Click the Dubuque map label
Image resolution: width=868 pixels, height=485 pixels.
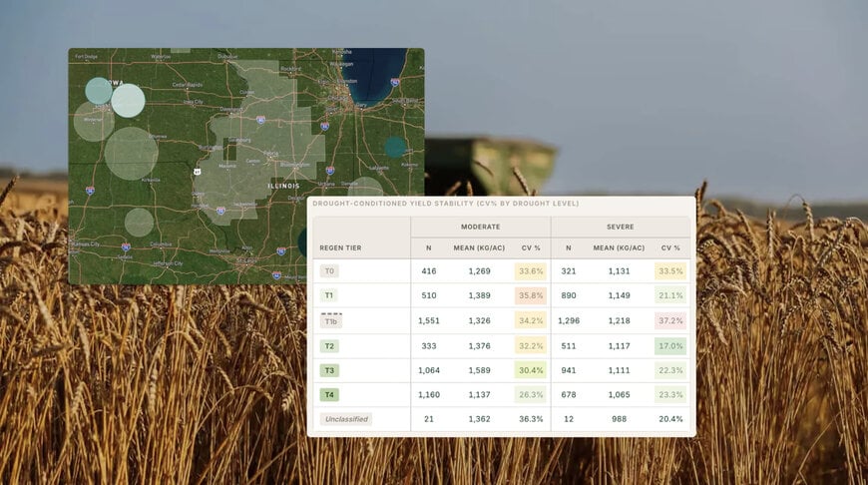(227, 57)
